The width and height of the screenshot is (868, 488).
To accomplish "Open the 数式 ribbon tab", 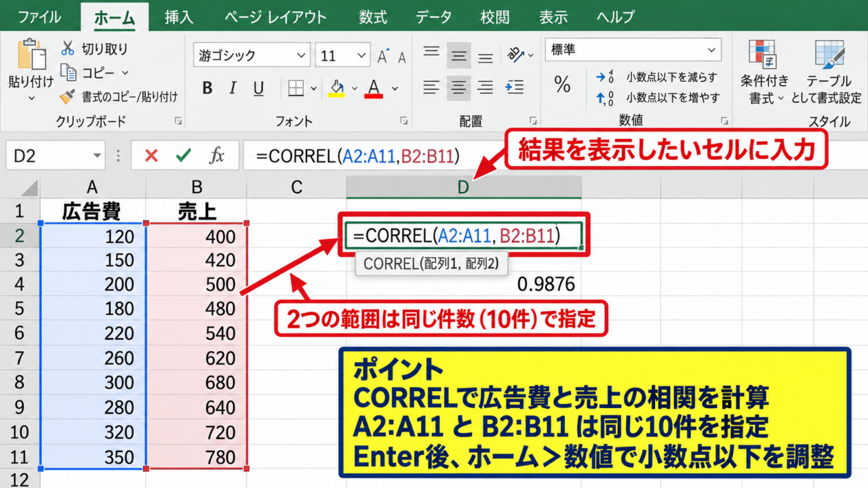I will 373,17.
